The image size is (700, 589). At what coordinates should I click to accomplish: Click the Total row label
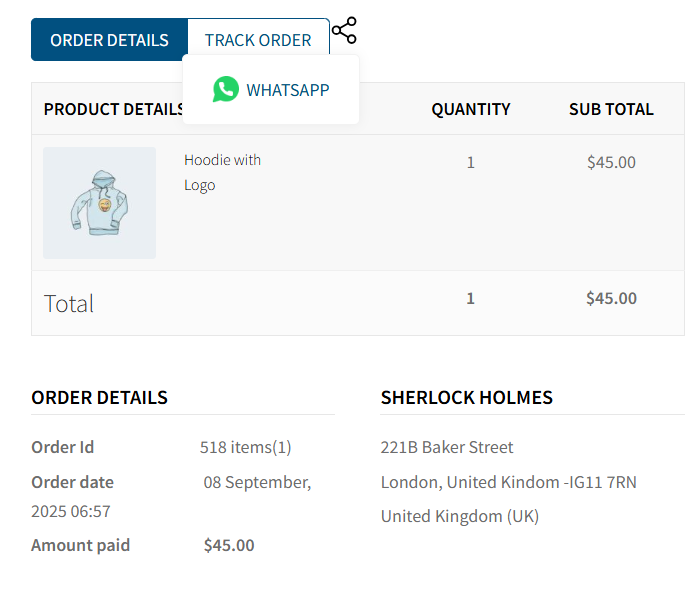point(69,303)
